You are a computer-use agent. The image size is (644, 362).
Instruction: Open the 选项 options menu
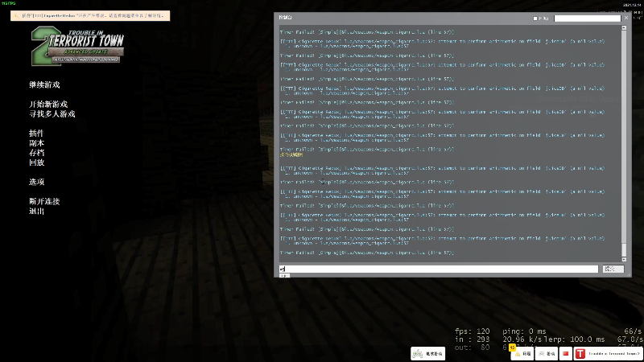point(36,182)
